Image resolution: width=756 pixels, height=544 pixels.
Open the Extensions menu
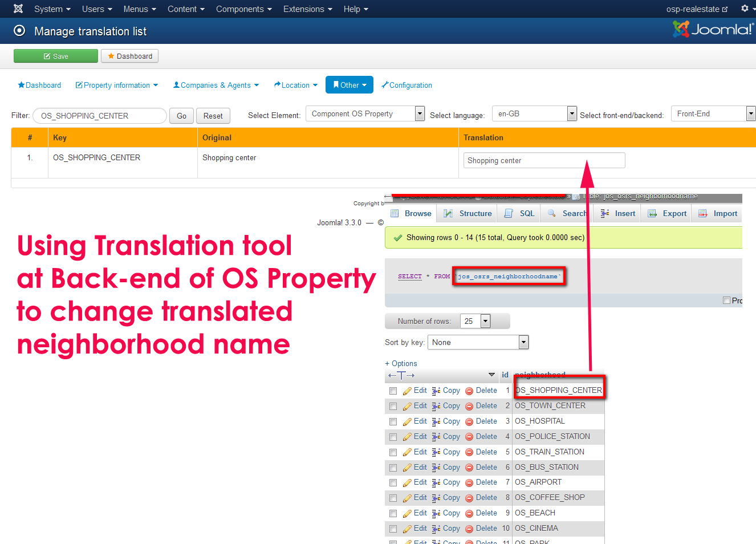click(308, 9)
